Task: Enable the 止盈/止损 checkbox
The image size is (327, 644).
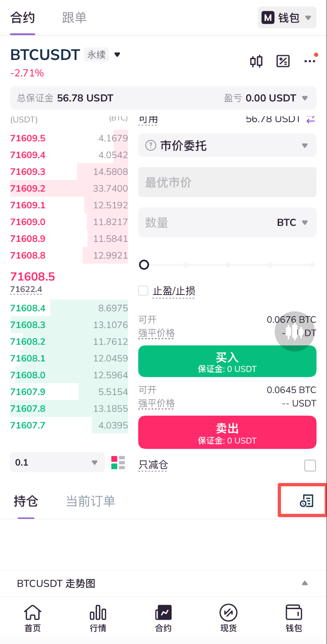Action: point(143,291)
